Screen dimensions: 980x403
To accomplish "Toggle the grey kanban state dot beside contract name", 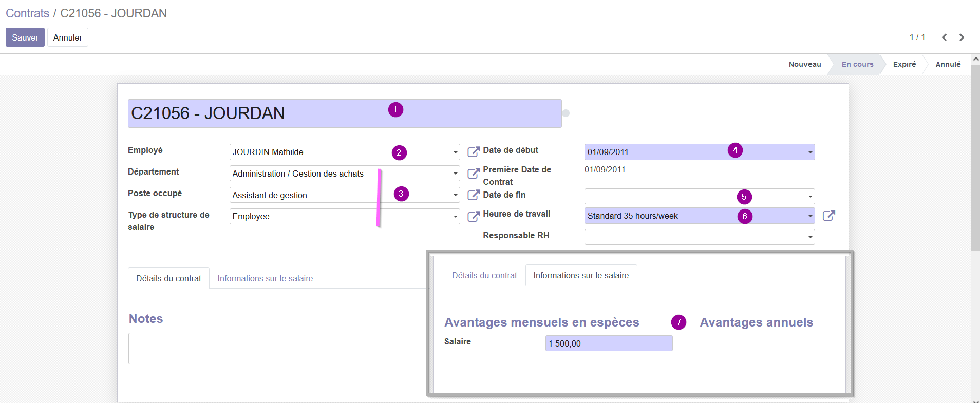I will click(x=566, y=113).
